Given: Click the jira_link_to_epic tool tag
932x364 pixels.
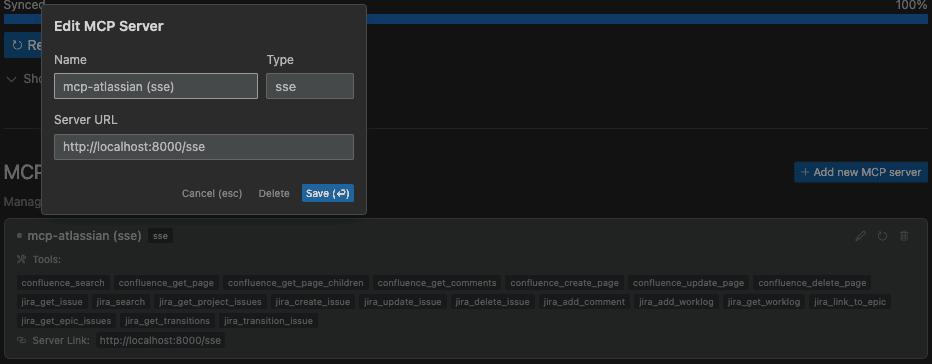Looking at the screenshot, I should [850, 302].
